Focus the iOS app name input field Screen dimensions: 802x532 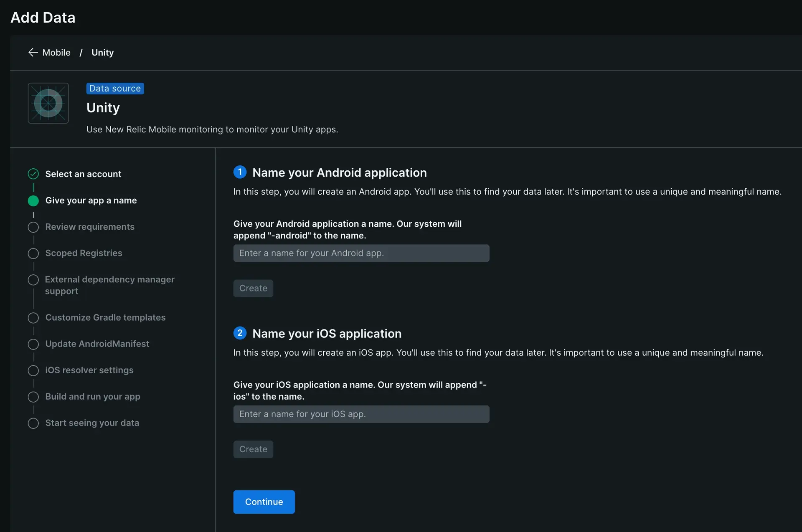point(361,414)
